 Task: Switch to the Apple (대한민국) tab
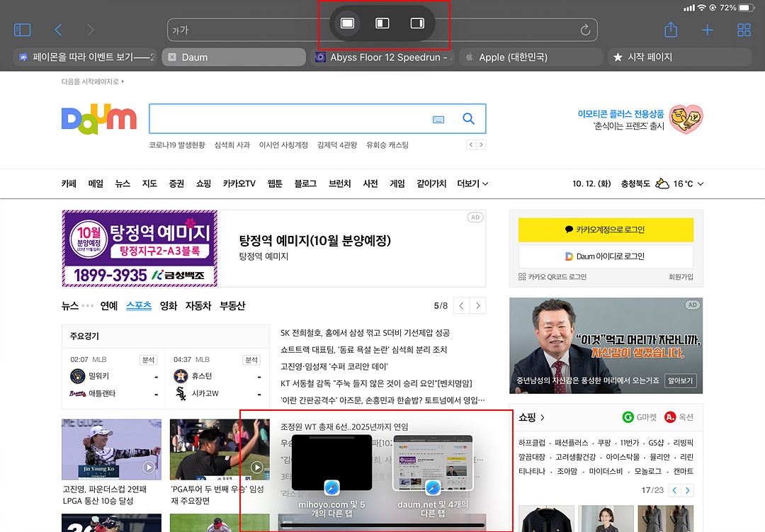(531, 57)
